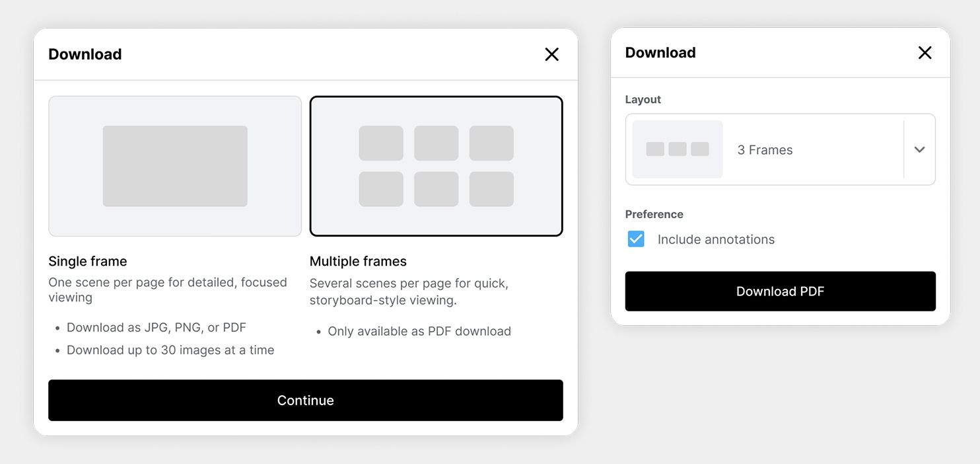Image resolution: width=980 pixels, height=464 pixels.
Task: Close the right Download dialog
Action: click(x=925, y=53)
